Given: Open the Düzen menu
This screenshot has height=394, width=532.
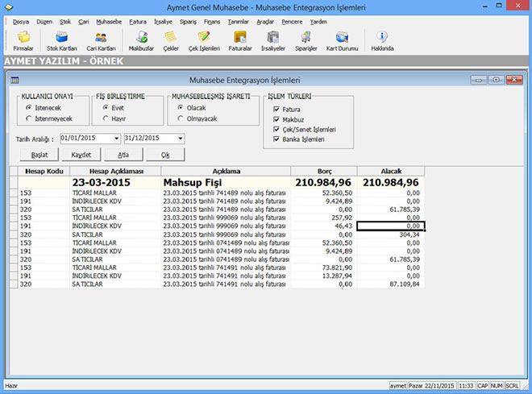Looking at the screenshot, I should tap(44, 22).
